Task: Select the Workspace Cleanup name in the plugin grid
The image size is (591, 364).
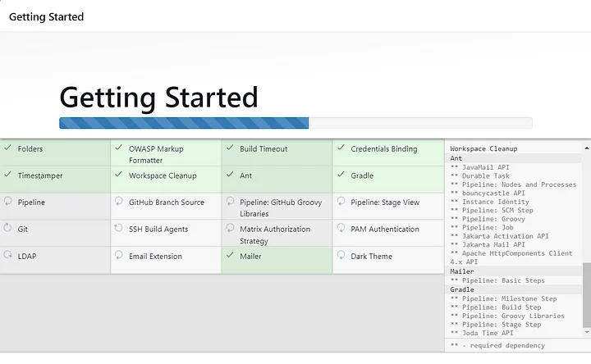Action: [x=163, y=175]
